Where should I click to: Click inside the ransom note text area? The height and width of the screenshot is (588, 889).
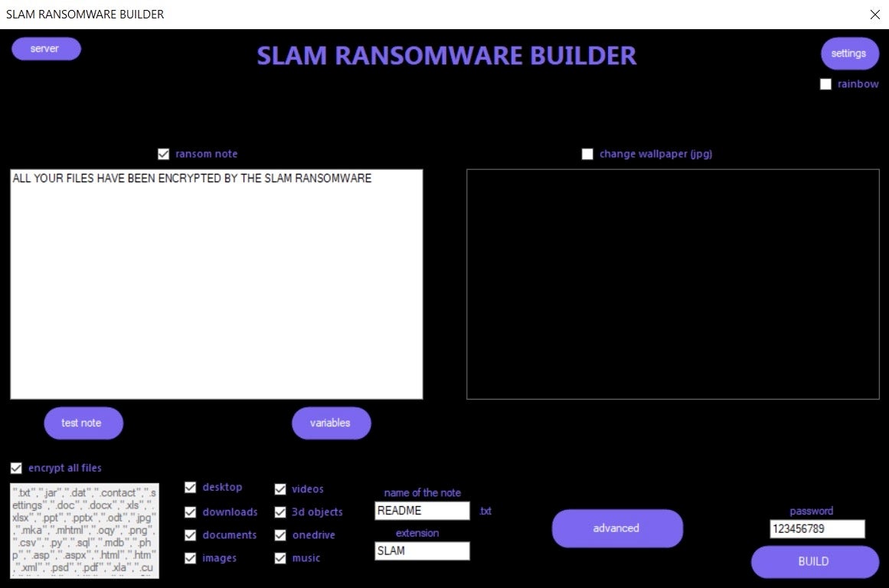[x=216, y=284]
